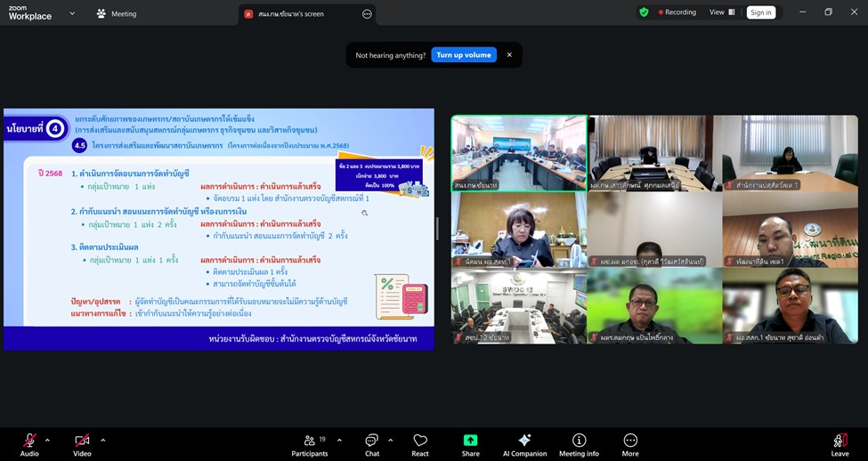
Task: Select partially visible man's forehead tile
Action: click(x=654, y=230)
